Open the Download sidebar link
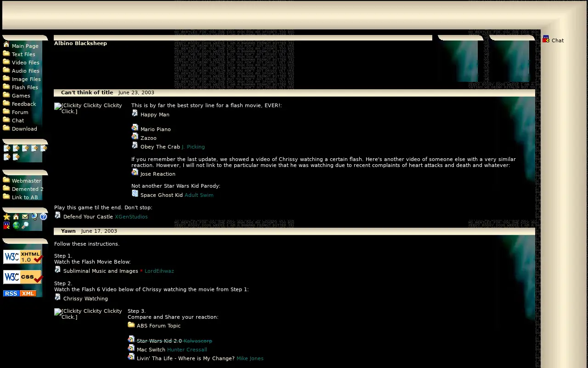This screenshot has height=368, width=588. [x=24, y=129]
